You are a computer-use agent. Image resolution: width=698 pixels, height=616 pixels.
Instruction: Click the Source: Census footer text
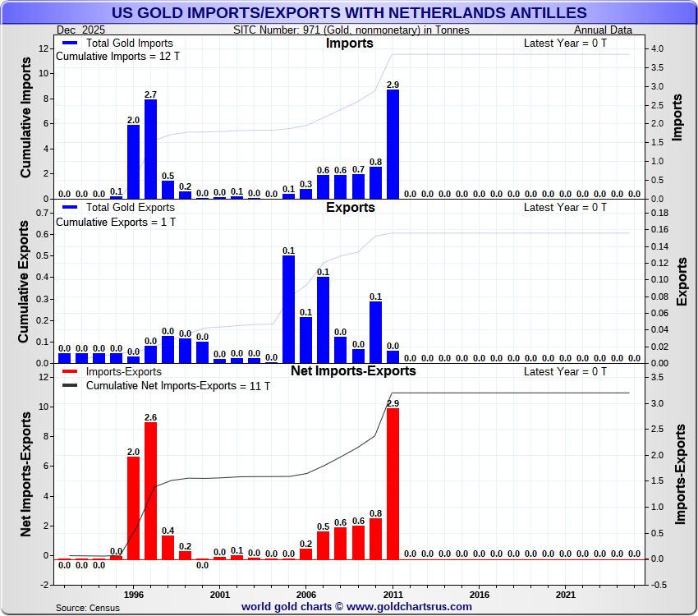[x=88, y=608]
